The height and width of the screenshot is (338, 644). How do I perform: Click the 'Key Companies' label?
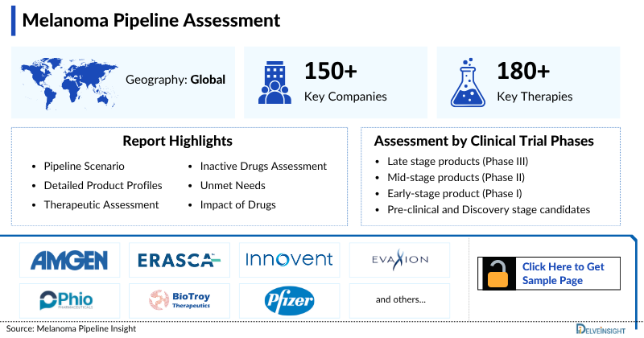pyautogui.click(x=345, y=97)
